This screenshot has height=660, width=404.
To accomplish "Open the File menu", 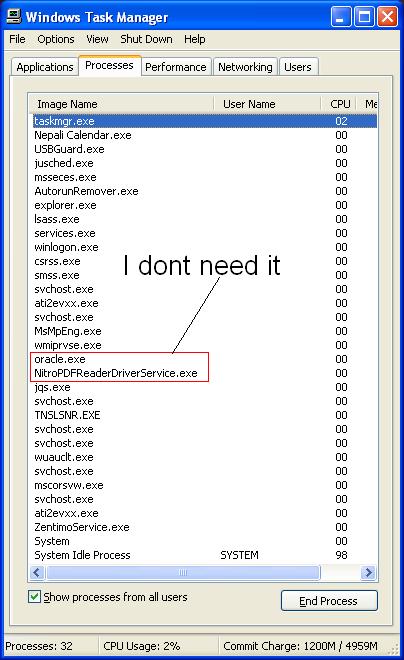I will click(17, 39).
